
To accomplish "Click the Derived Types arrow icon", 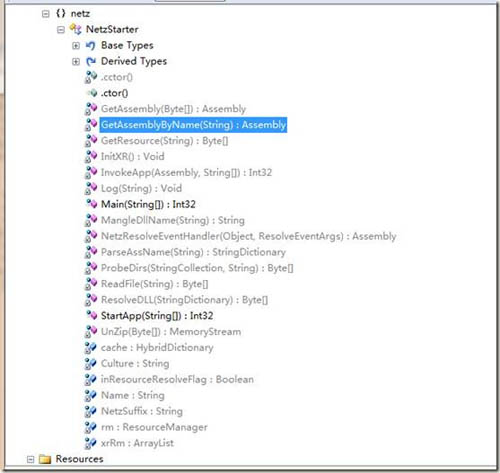I will [x=91, y=61].
